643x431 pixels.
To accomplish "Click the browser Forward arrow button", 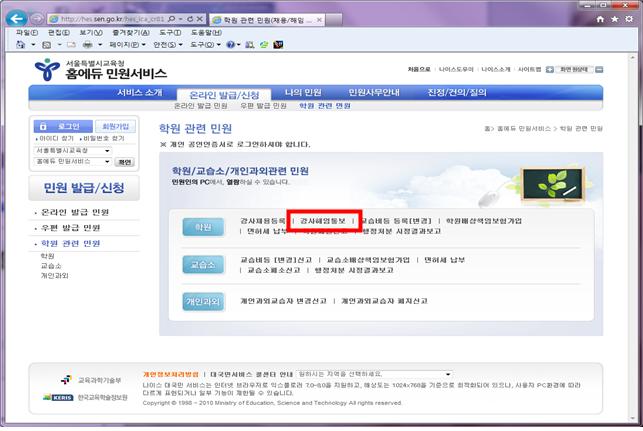I will (x=37, y=19).
